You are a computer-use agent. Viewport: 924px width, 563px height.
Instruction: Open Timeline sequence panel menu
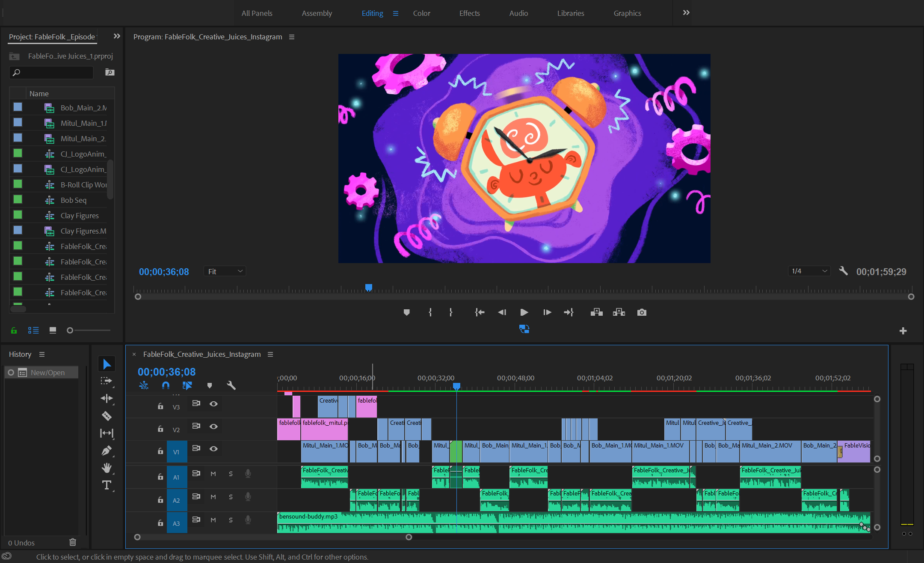(270, 354)
